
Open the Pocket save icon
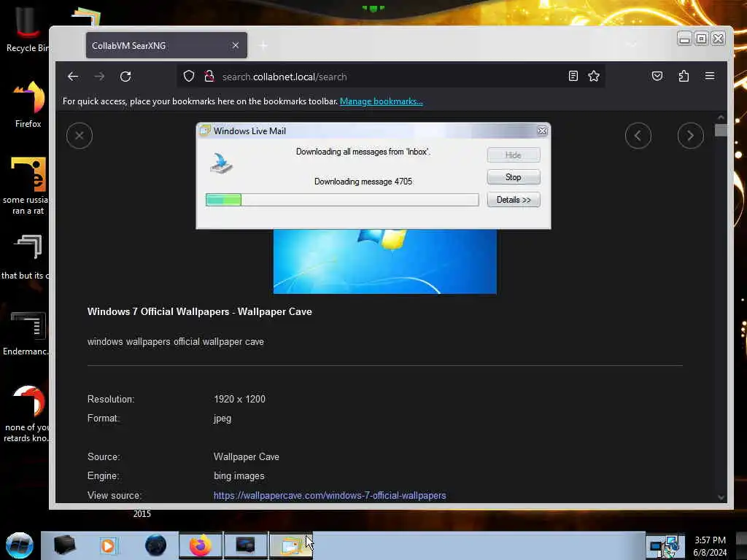click(x=657, y=76)
